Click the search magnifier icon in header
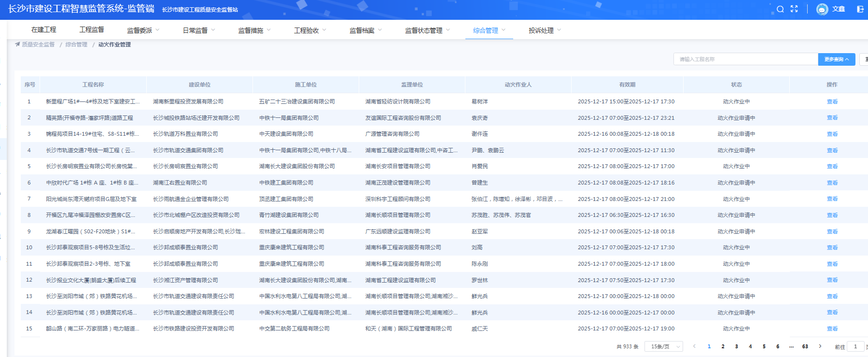868x357 pixels. coord(780,9)
